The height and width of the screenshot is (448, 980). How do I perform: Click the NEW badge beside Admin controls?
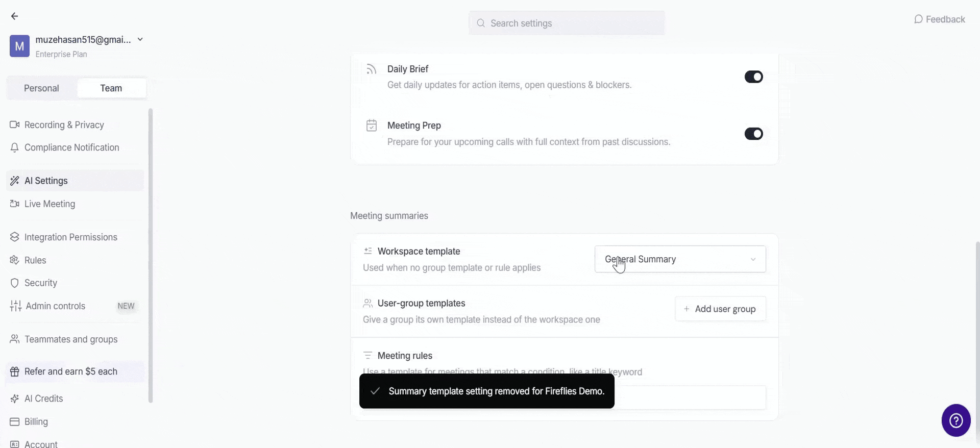pos(126,306)
